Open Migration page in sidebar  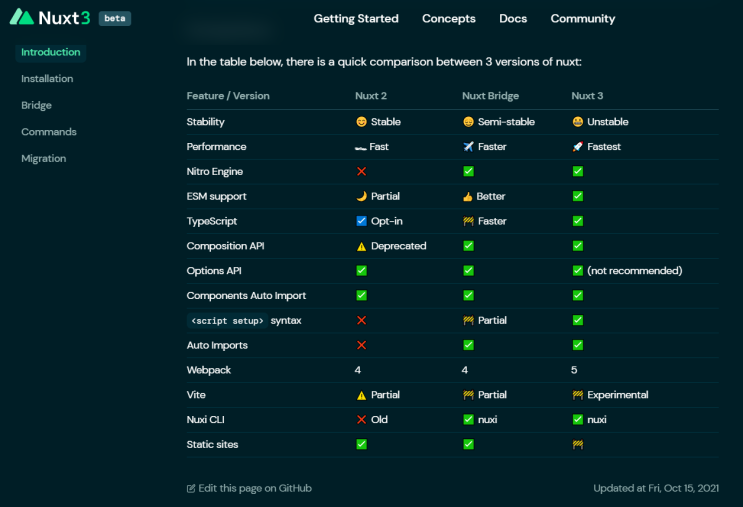(x=44, y=158)
